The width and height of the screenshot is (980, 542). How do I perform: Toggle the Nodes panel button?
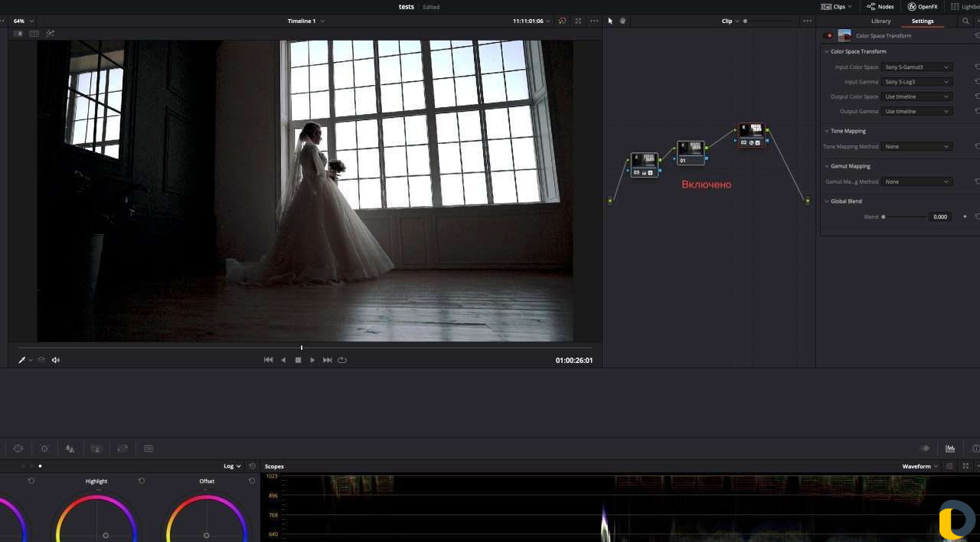880,6
